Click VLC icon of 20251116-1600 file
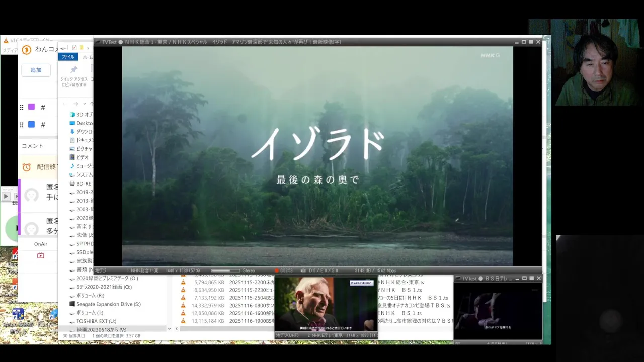 click(x=183, y=313)
